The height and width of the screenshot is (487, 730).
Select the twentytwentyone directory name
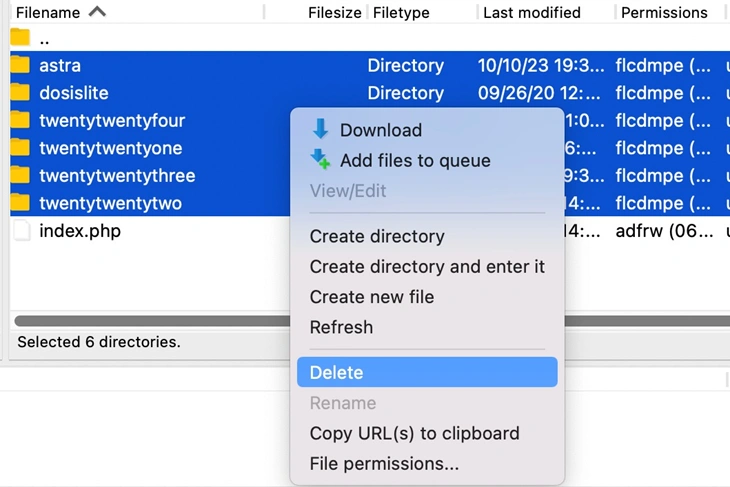tap(110, 148)
